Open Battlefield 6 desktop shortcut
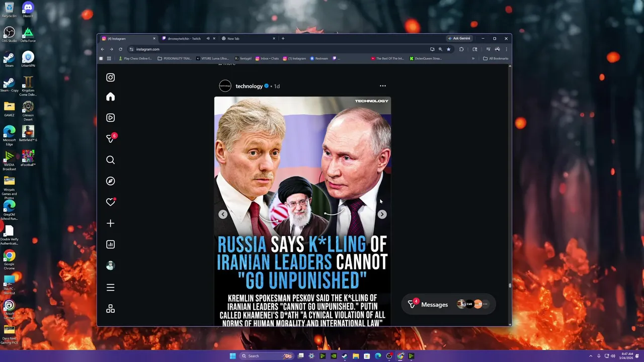Screen dimensions: 644x362 click(28, 134)
